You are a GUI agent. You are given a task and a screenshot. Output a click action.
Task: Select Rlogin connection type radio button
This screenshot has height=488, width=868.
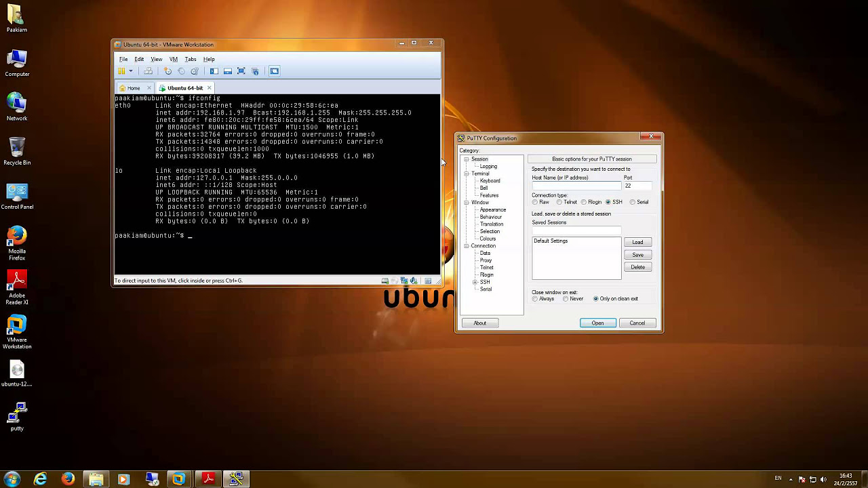point(584,202)
